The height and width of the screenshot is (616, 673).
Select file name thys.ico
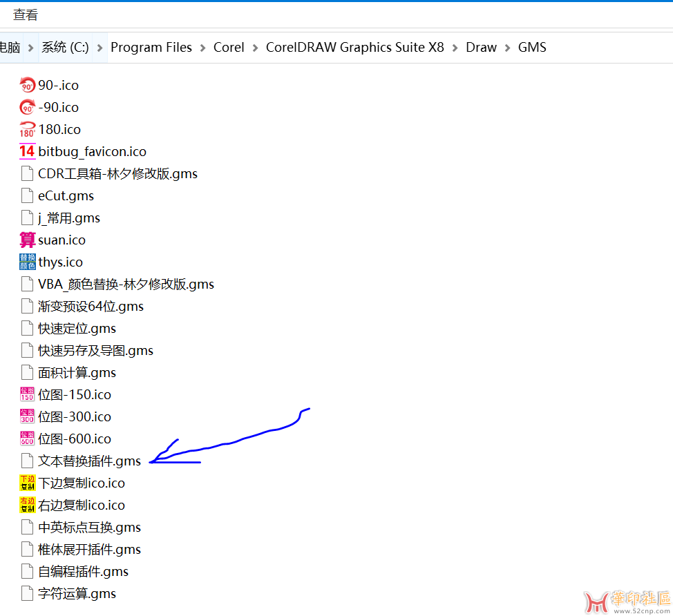click(x=61, y=262)
